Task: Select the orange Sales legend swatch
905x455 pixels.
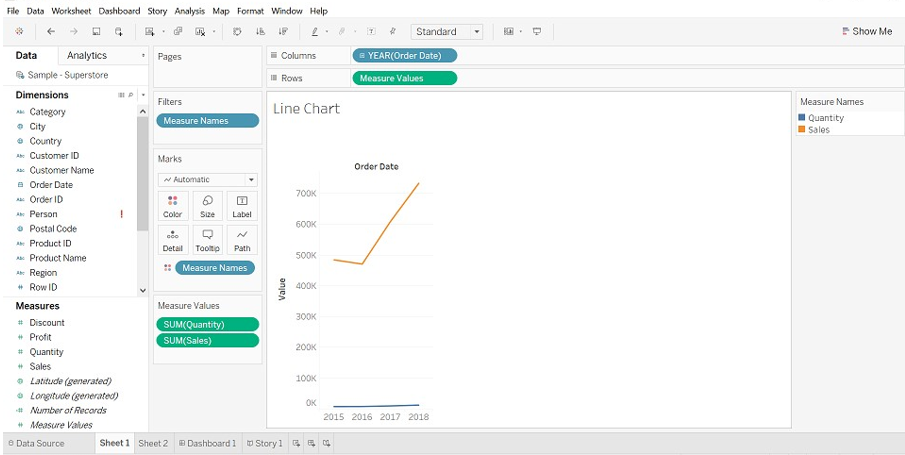Action: tap(801, 129)
